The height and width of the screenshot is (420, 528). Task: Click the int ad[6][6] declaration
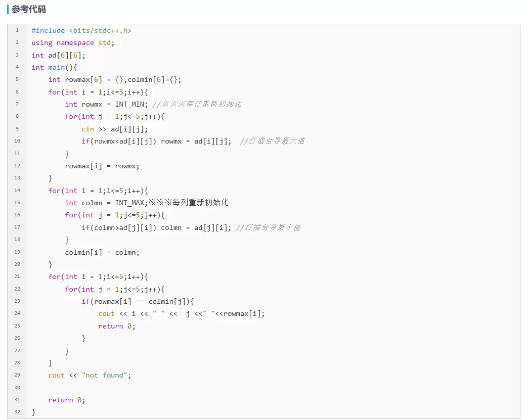(x=58, y=55)
